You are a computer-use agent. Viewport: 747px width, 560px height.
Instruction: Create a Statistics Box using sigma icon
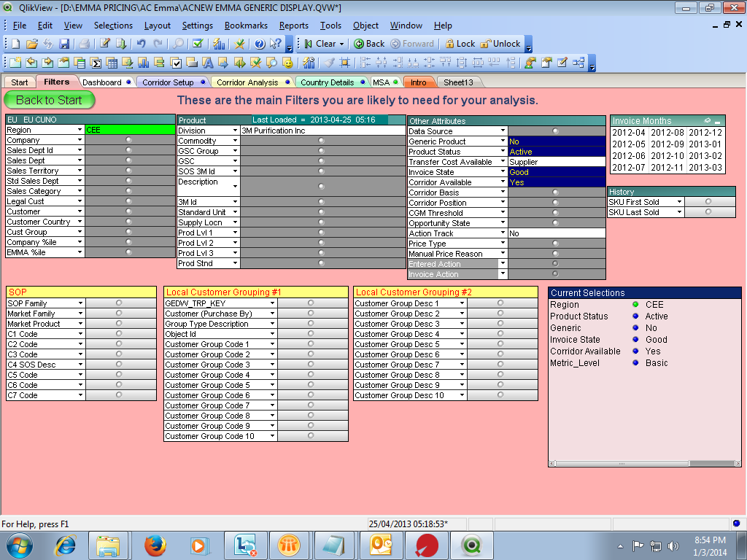[96, 63]
